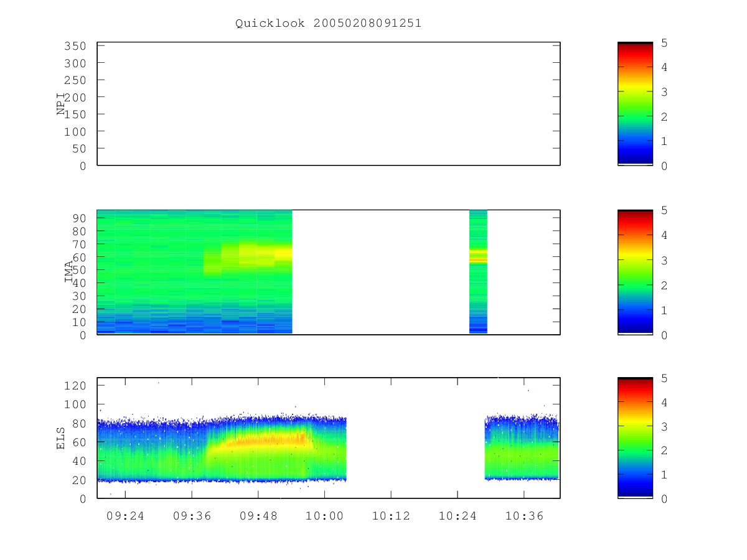Click the 10:36 time axis label
The width and height of the screenshot is (747, 560).
[524, 516]
